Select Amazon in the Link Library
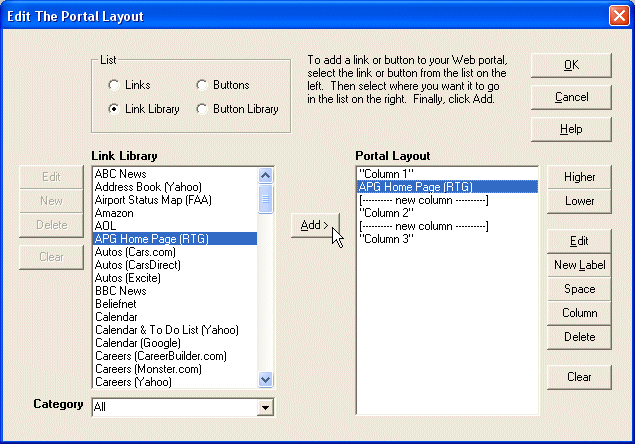635x444 pixels. click(112, 213)
